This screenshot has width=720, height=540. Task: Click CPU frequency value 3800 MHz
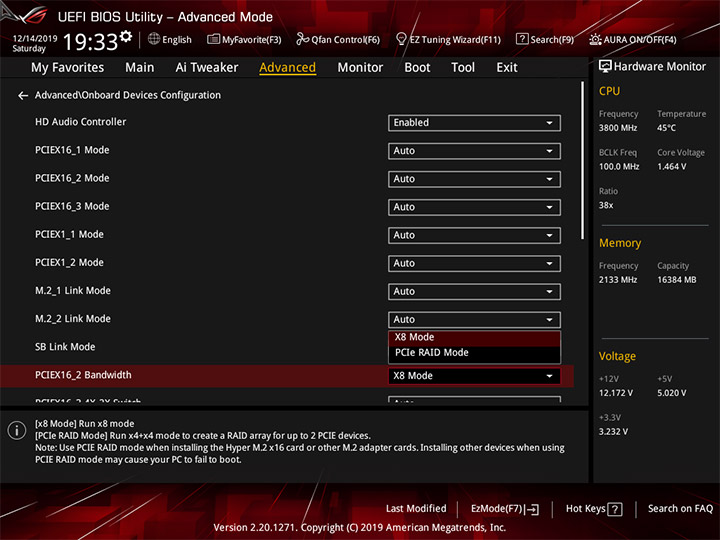(x=618, y=128)
